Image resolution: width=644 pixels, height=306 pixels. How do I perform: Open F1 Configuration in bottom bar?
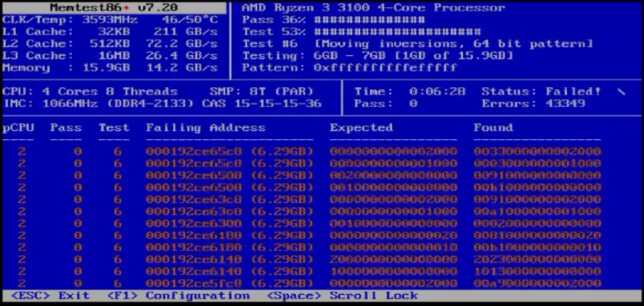[179, 296]
